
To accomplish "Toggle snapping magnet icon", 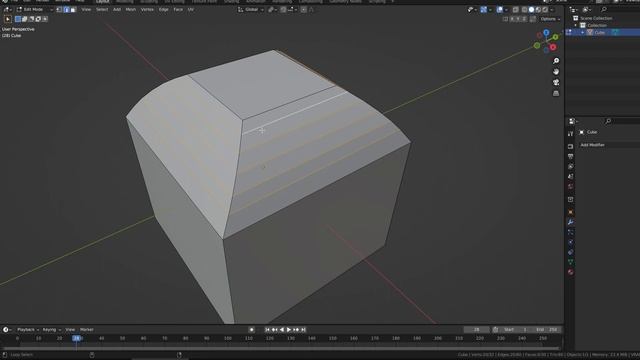I will [283, 9].
